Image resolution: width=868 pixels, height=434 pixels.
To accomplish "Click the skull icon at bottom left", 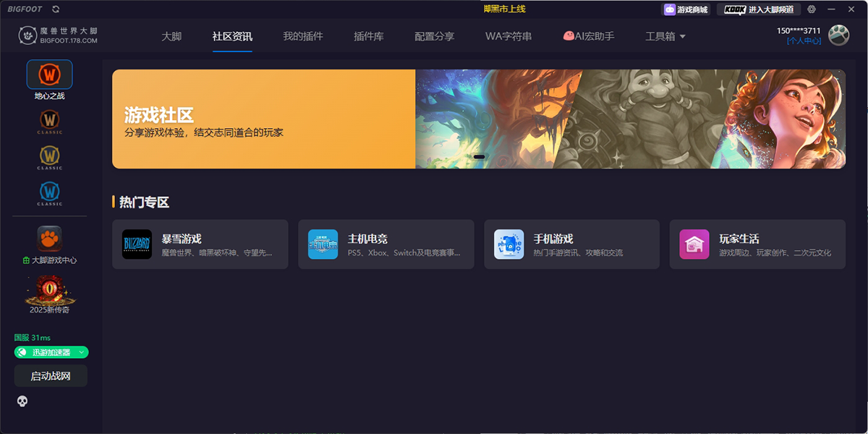I will click(22, 401).
